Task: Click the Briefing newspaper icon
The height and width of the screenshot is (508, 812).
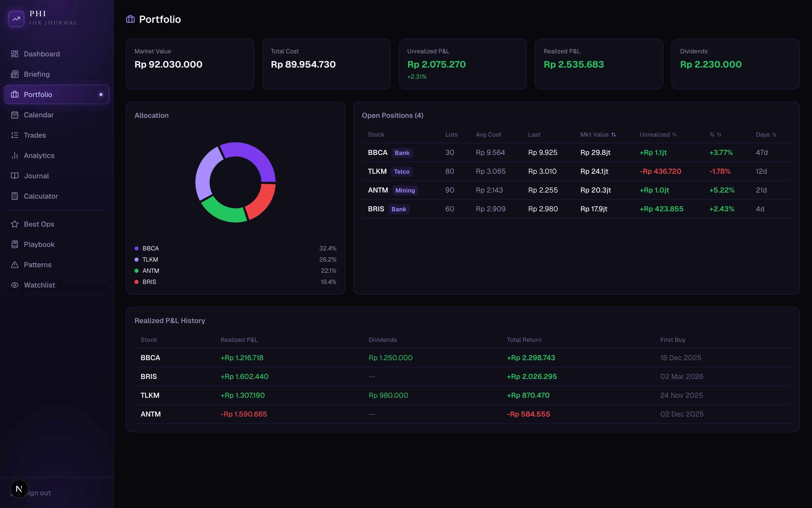Action: [x=14, y=74]
